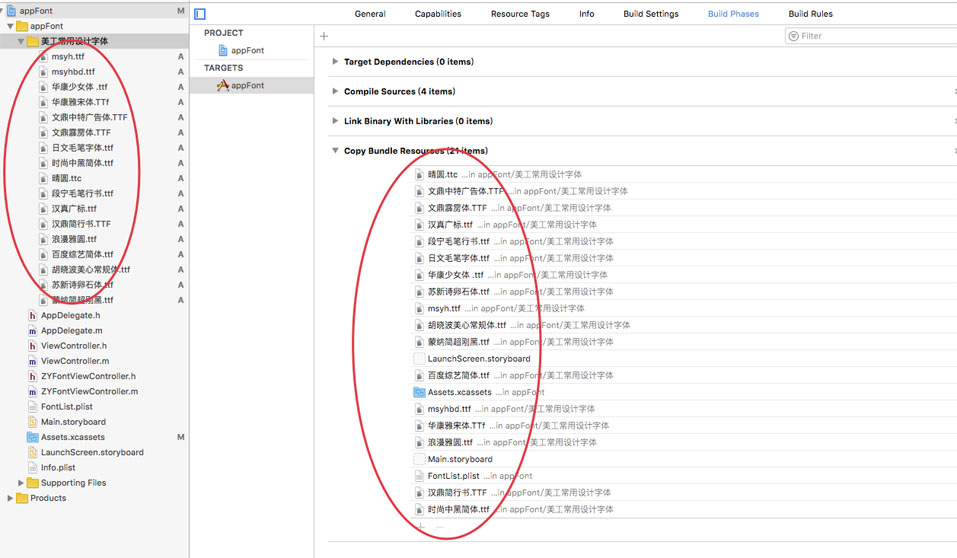Click the FontList.plist icon in bundle resources
The width and height of the screenshot is (957, 558).
420,476
